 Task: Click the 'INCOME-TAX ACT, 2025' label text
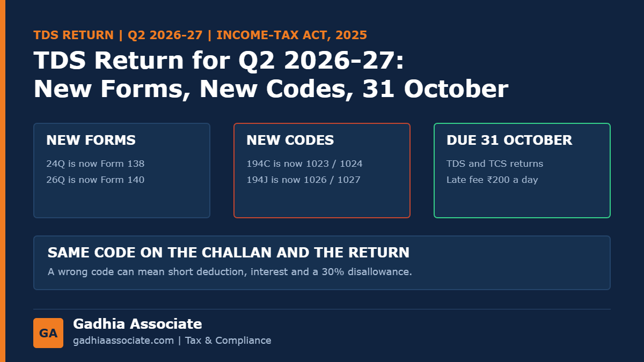(292, 35)
